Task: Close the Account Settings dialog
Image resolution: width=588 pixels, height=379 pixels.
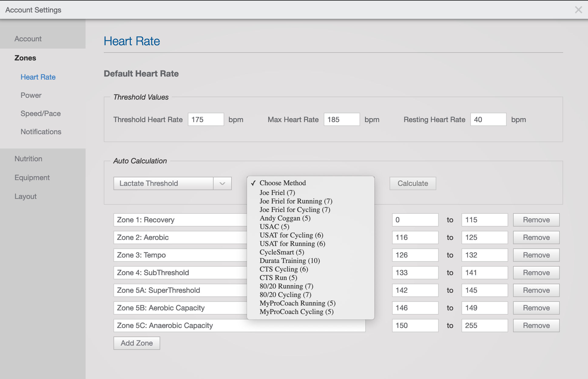Action: (x=578, y=9)
